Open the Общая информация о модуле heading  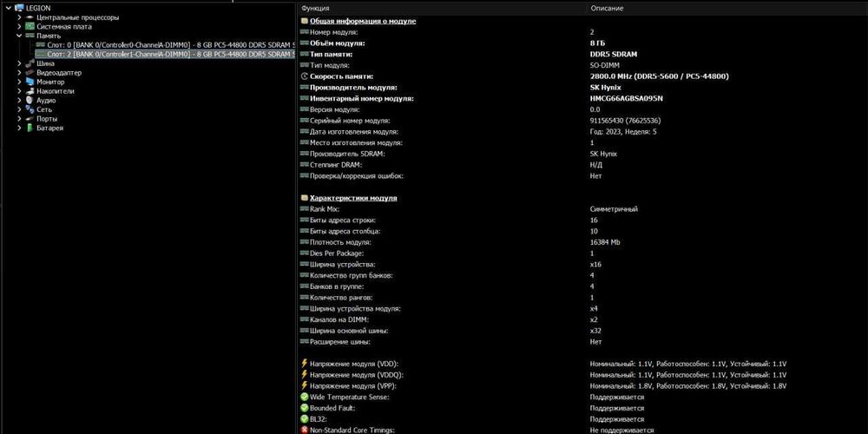[x=363, y=21]
